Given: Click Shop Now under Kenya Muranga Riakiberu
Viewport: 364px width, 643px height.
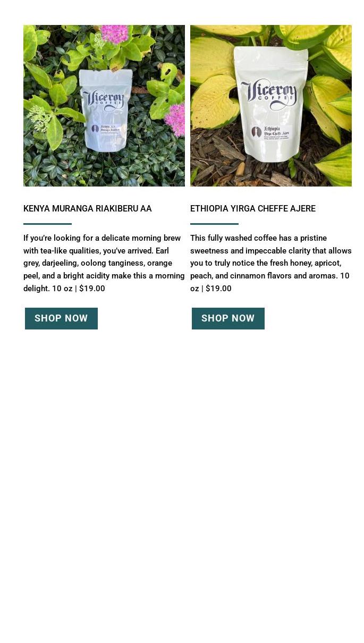Looking at the screenshot, I should coord(61,318).
